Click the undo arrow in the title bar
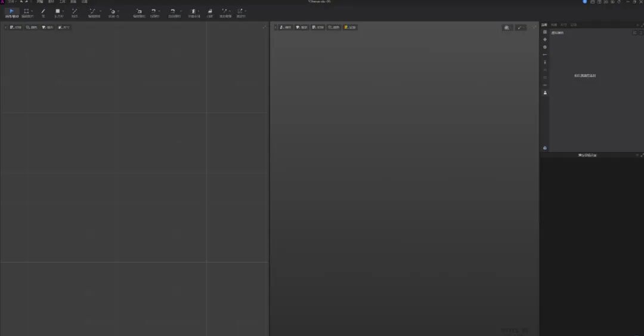 tap(21, 2)
